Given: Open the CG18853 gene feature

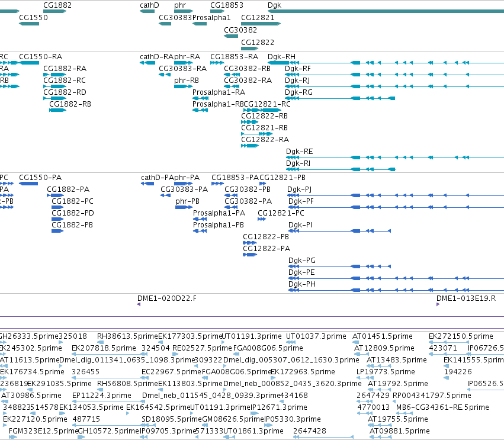Looking at the screenshot, I should (217, 11).
